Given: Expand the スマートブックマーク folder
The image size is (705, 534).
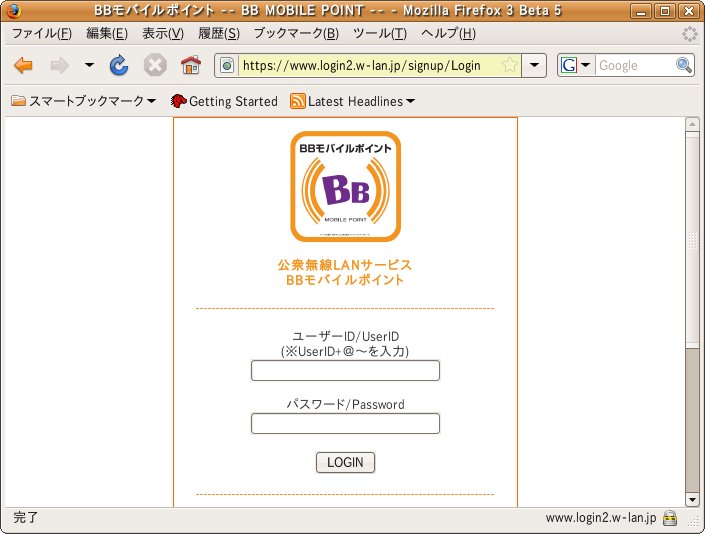Looking at the screenshot, I should coord(83,101).
